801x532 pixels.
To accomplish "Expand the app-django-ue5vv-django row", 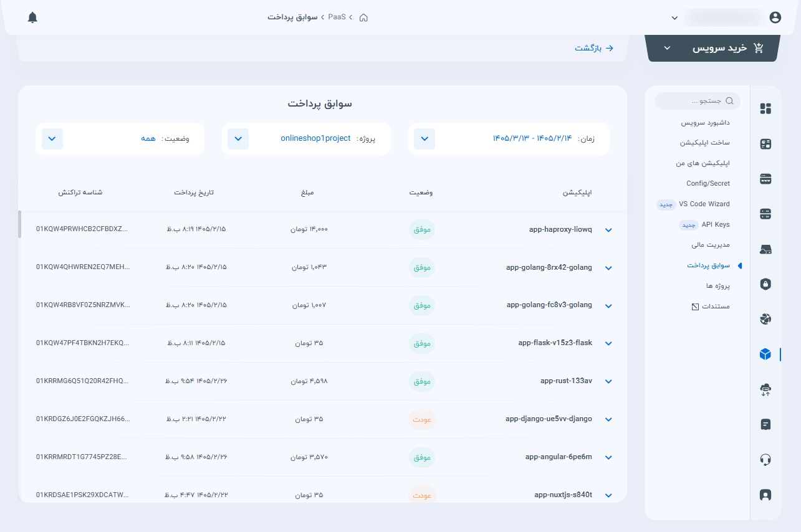I will point(609,420).
